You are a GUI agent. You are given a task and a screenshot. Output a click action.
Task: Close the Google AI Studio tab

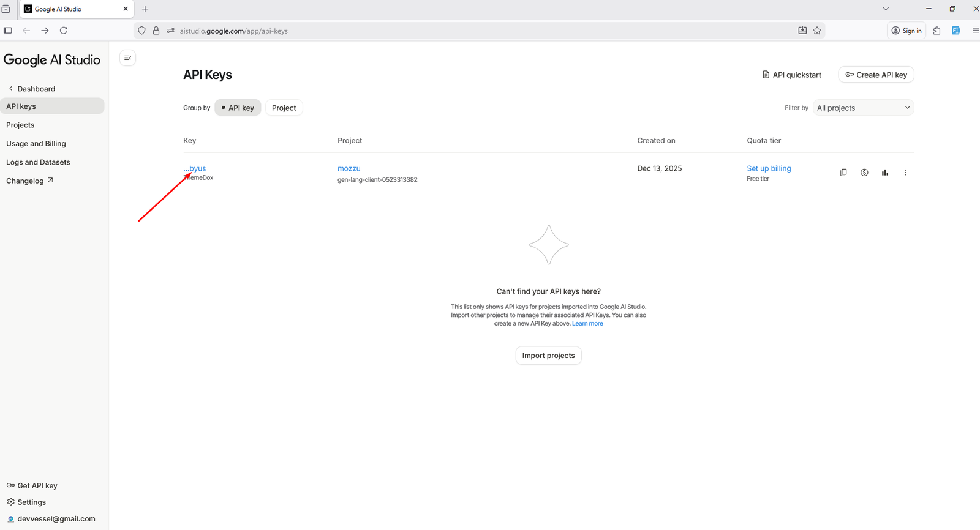point(126,9)
